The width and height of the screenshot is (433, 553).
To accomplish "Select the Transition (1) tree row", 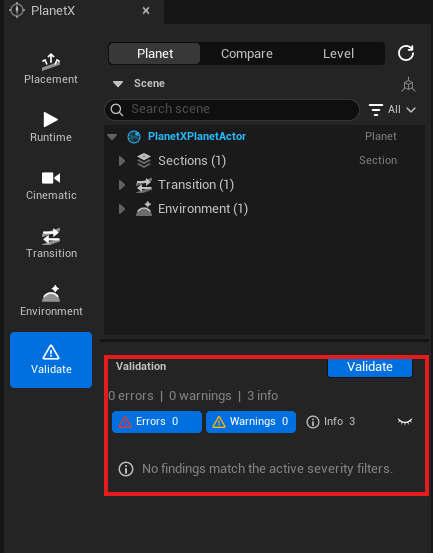I will point(264,185).
